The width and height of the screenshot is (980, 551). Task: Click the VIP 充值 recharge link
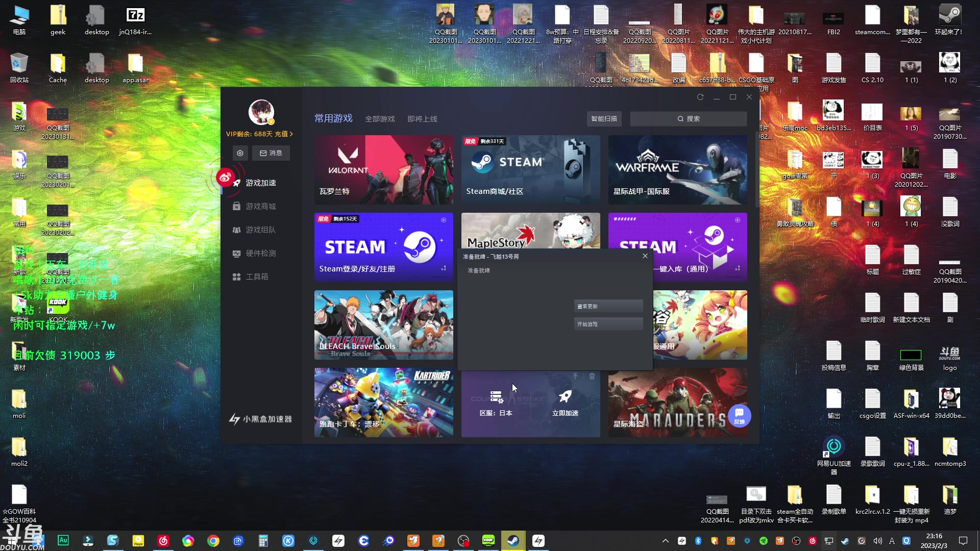284,134
